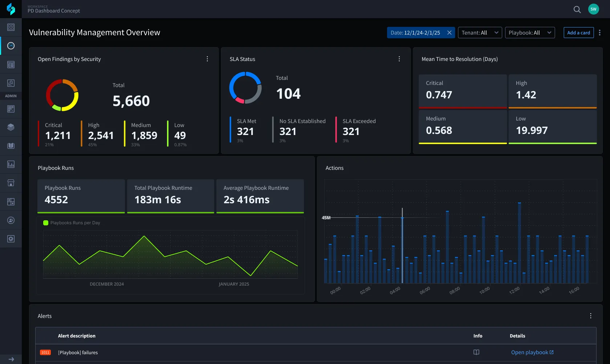Expand sidebar with the arrow icon

(11, 359)
